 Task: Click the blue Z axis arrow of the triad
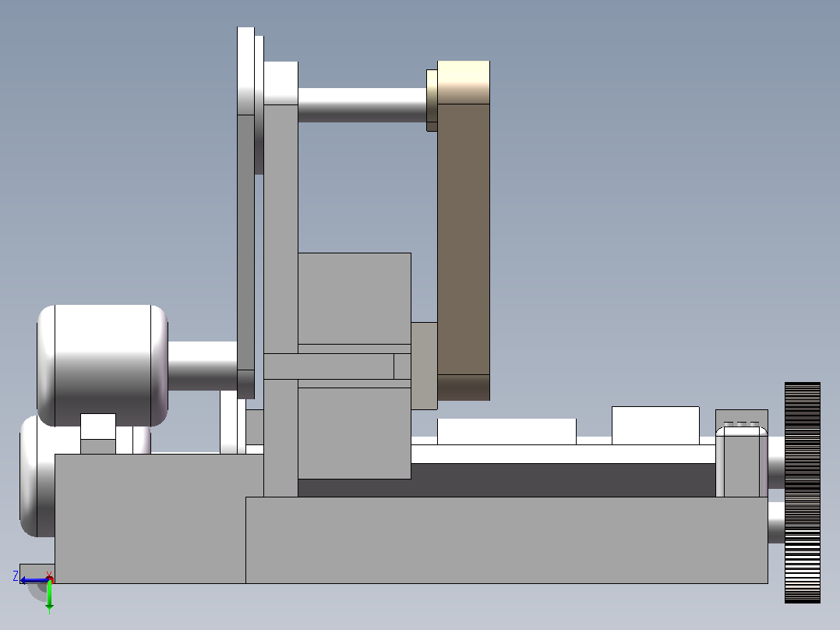click(x=34, y=580)
